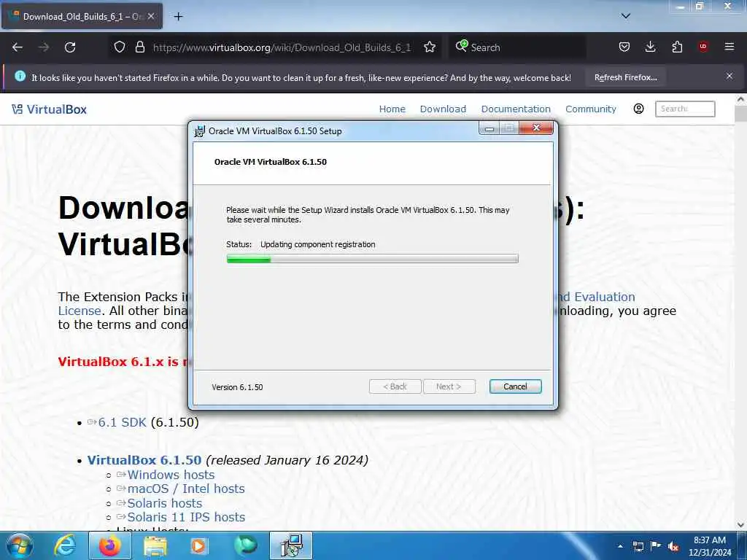Click the muted volume tray icon

tap(673, 546)
